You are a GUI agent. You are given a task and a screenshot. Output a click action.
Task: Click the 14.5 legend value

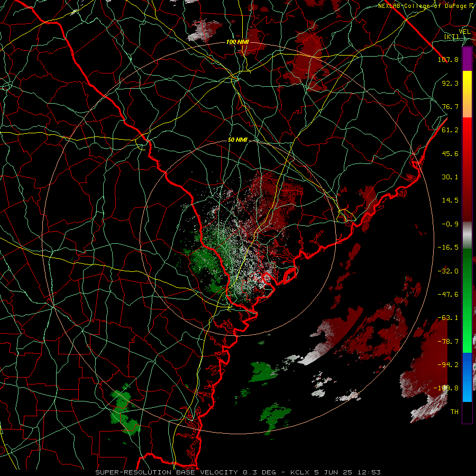(450, 200)
